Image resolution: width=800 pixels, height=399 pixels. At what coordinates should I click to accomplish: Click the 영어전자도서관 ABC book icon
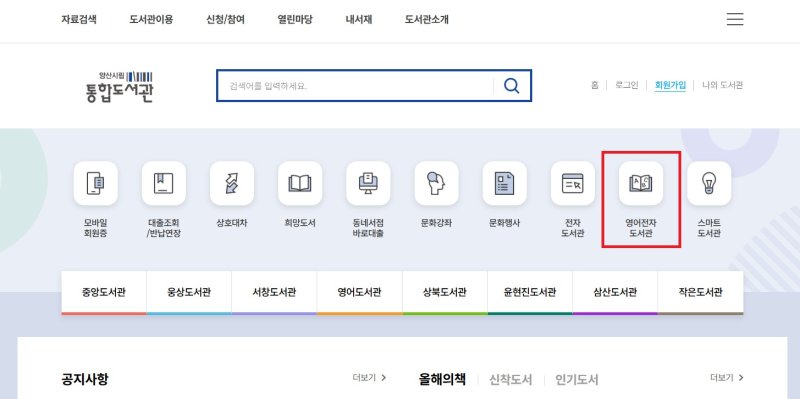641,183
